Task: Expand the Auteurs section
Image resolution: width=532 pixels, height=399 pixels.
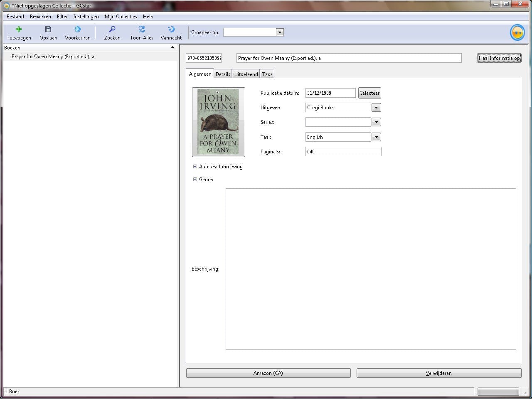Action: (x=195, y=167)
